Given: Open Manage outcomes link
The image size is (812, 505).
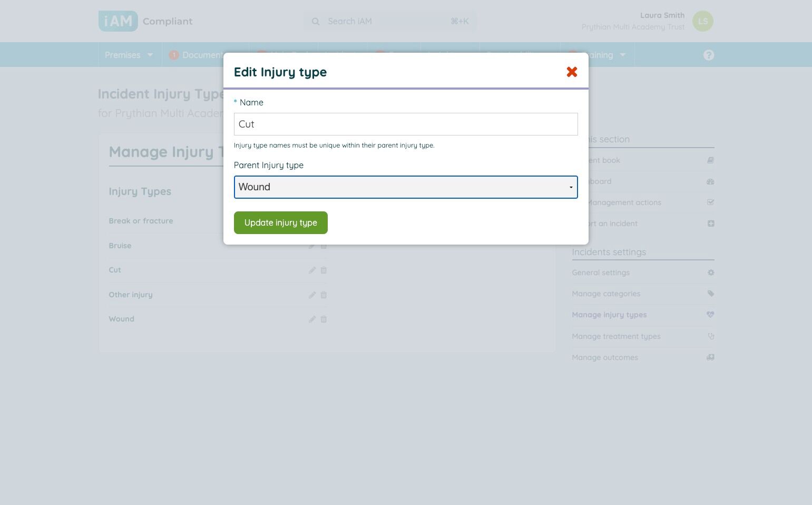Looking at the screenshot, I should [x=605, y=357].
